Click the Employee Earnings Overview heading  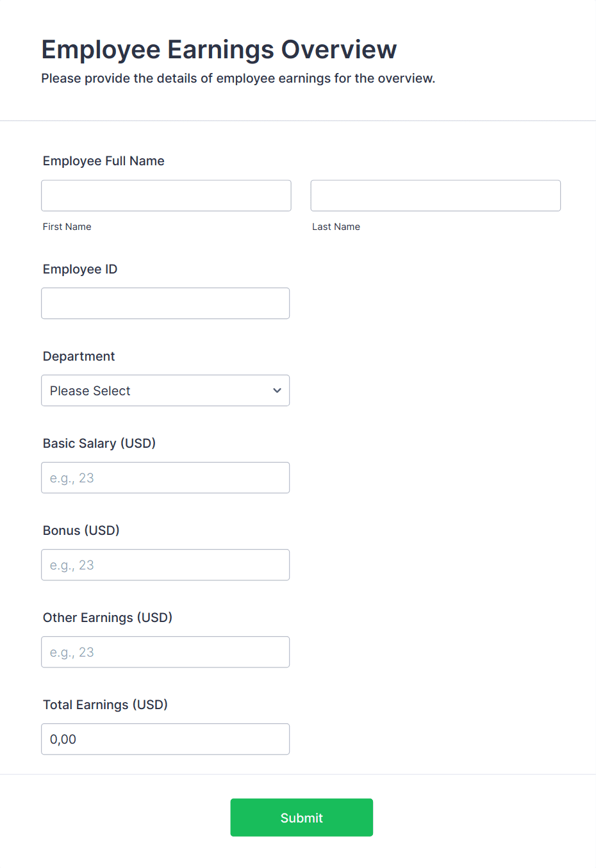[219, 49]
